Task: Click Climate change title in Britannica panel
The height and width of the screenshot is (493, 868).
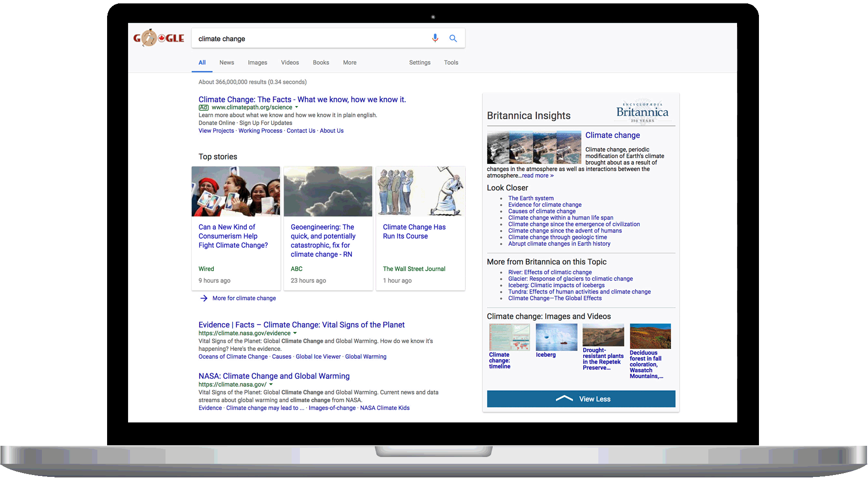Action: click(x=612, y=135)
